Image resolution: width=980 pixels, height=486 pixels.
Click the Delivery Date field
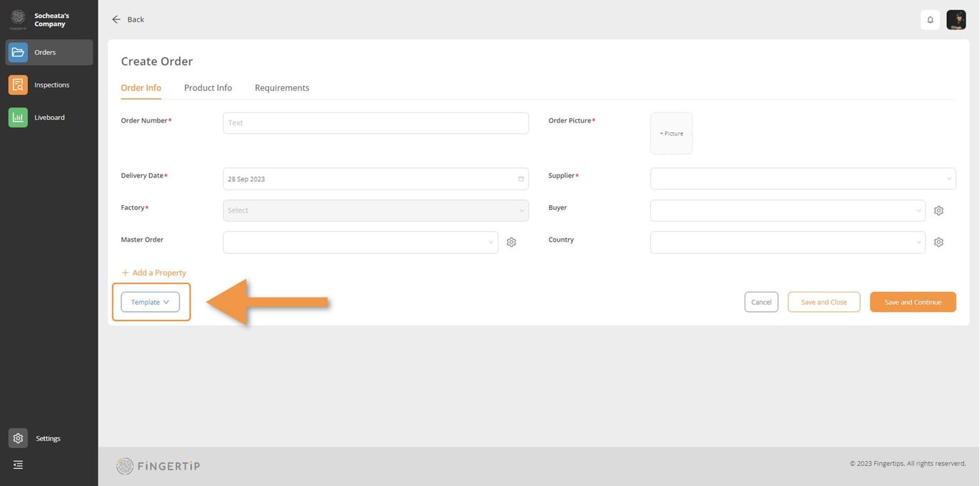coord(376,178)
